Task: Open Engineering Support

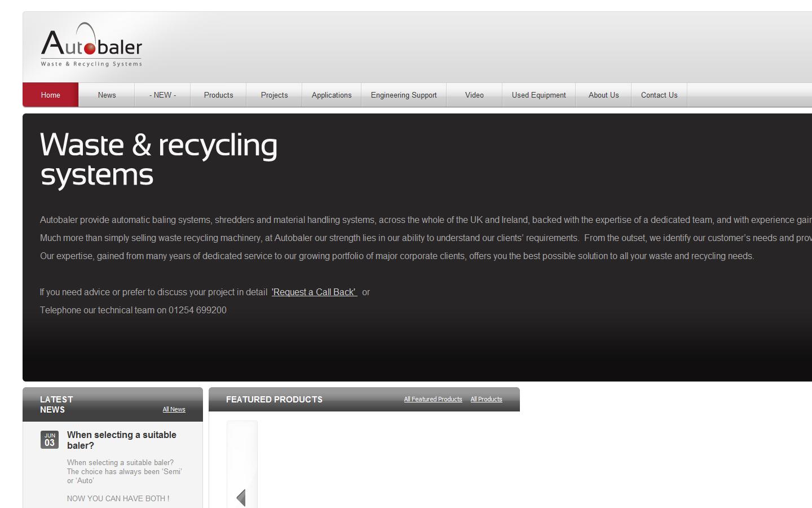Action: click(x=404, y=95)
